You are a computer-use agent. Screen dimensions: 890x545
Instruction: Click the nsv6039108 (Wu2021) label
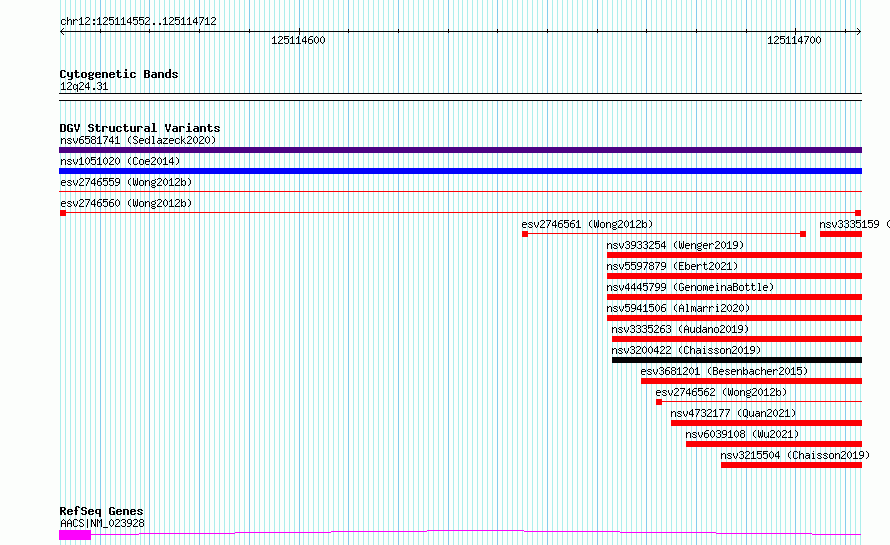[x=742, y=434]
